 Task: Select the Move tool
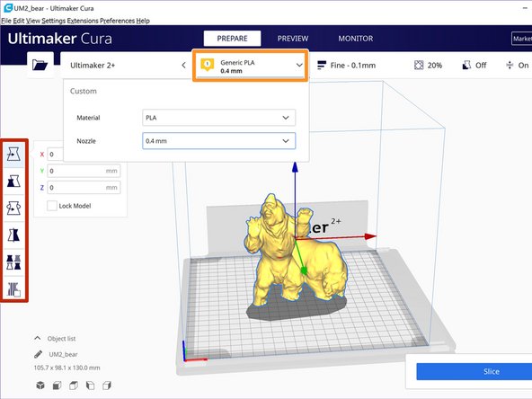click(x=13, y=155)
